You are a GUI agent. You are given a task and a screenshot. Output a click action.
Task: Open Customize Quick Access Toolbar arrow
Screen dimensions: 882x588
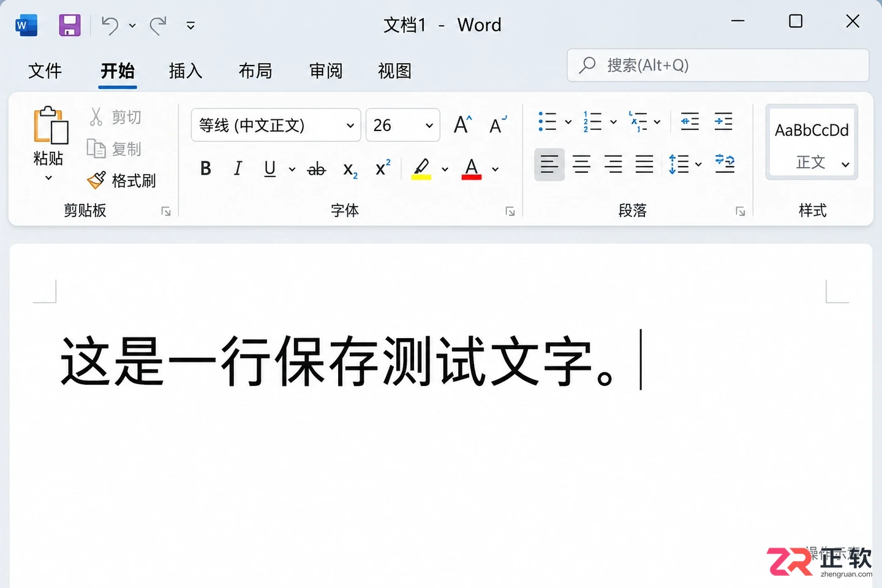[x=190, y=26]
